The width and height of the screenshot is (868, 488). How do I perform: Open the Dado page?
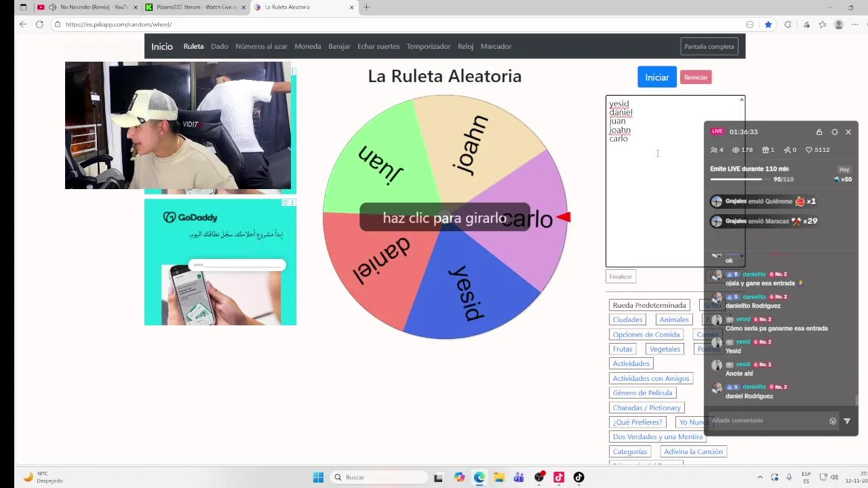click(x=219, y=46)
